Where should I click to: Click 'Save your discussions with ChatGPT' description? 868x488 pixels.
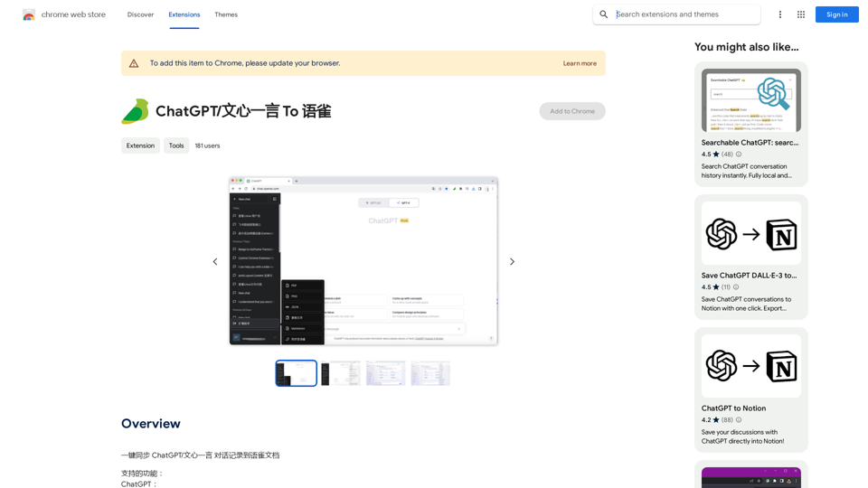tap(742, 436)
